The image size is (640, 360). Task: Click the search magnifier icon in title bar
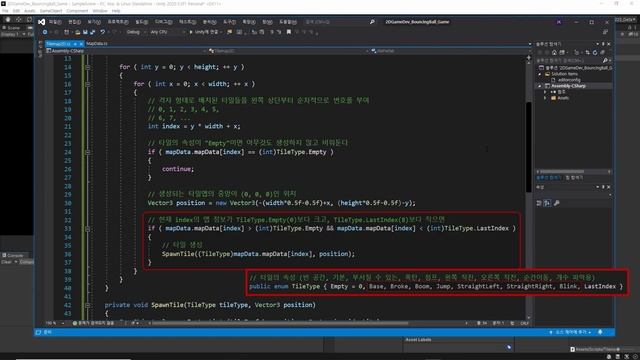(x=372, y=22)
